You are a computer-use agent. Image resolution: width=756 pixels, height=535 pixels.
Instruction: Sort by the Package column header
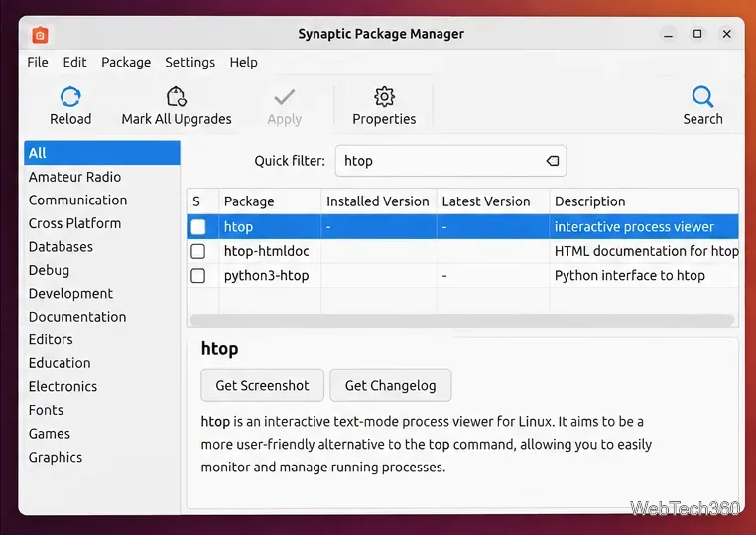point(270,201)
